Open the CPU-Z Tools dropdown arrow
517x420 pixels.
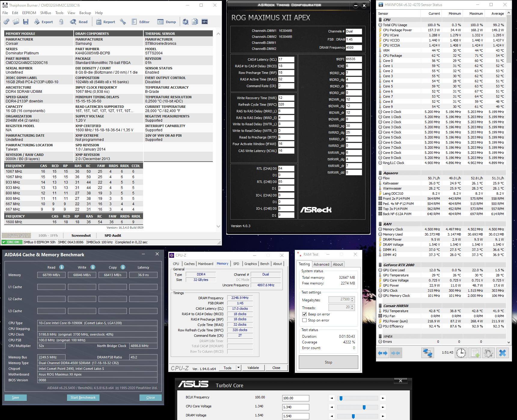(238, 368)
